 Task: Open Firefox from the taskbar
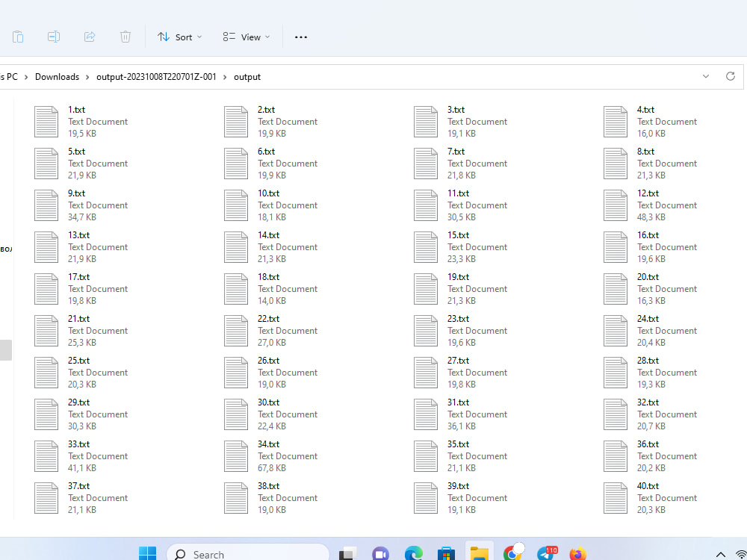click(x=577, y=553)
